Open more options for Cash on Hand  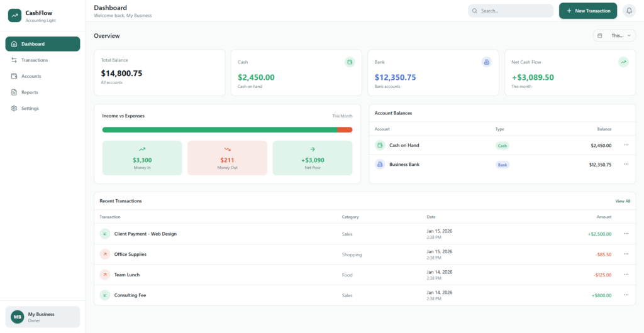coord(626,145)
